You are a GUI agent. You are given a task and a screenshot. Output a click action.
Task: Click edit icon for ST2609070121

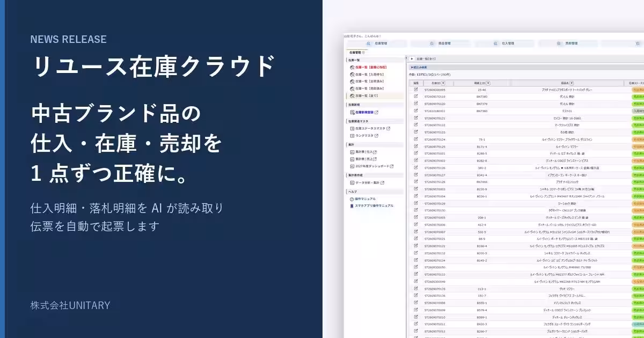[x=415, y=118]
